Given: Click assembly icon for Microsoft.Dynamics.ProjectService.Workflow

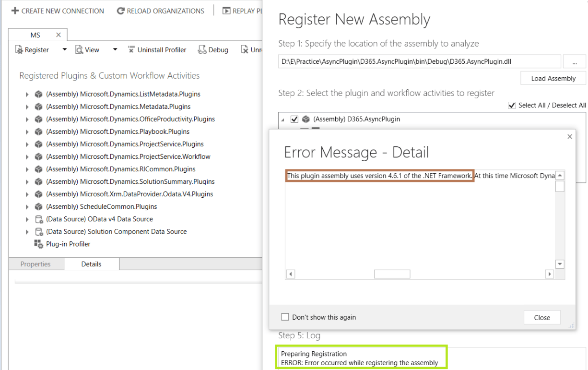Looking at the screenshot, I should tap(39, 156).
